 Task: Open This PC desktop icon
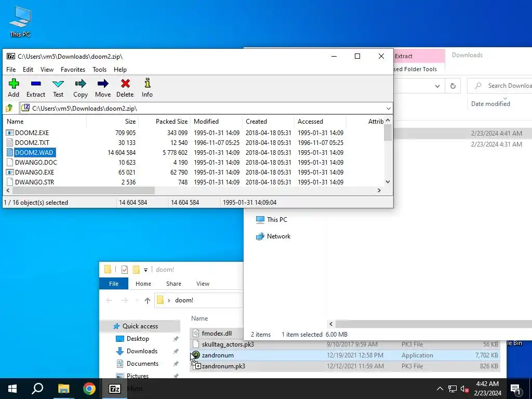tap(20, 21)
